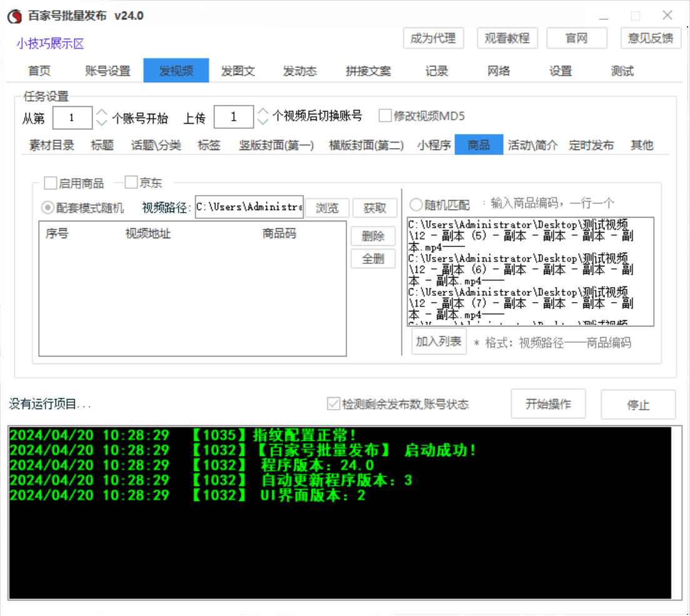
Task: Increase the starting account number with up arrow
Action: pyautogui.click(x=102, y=113)
